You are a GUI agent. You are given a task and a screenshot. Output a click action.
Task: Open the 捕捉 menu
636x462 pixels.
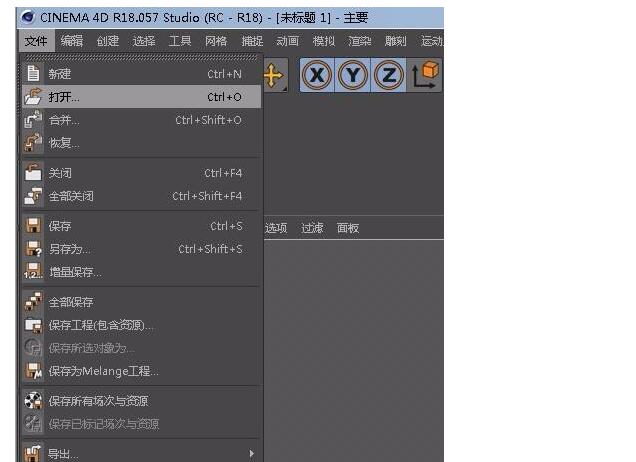click(252, 41)
